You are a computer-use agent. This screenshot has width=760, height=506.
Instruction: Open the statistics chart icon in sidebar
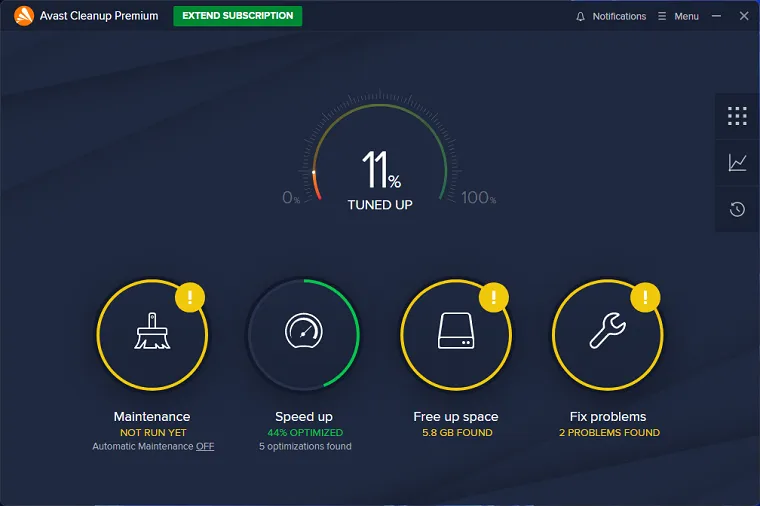point(737,162)
